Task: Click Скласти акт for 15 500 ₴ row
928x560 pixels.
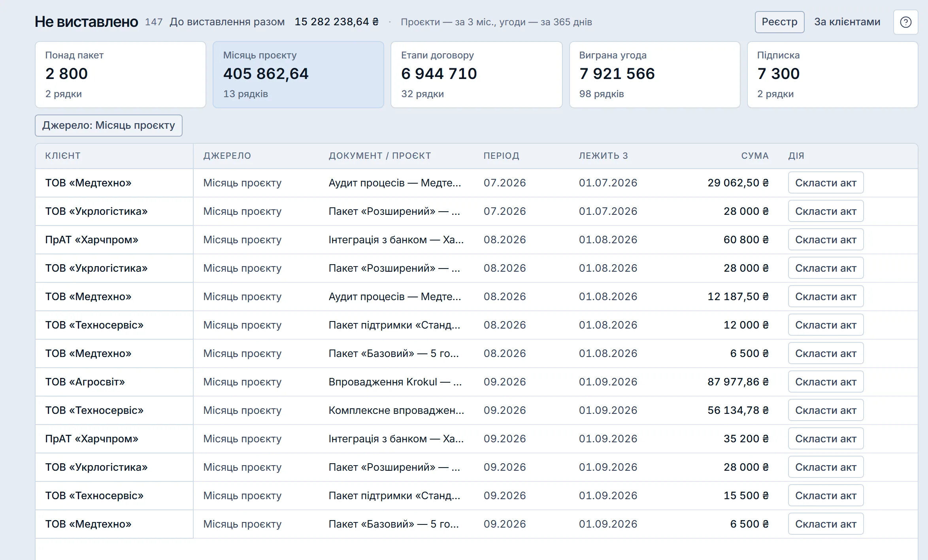Action: (826, 496)
